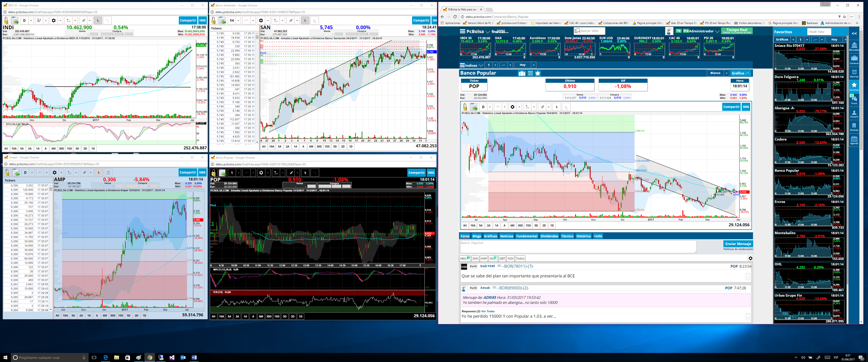Select cursor pointer tool in IBEX 35 window
The height and width of the screenshot is (362, 868).
(98, 21)
